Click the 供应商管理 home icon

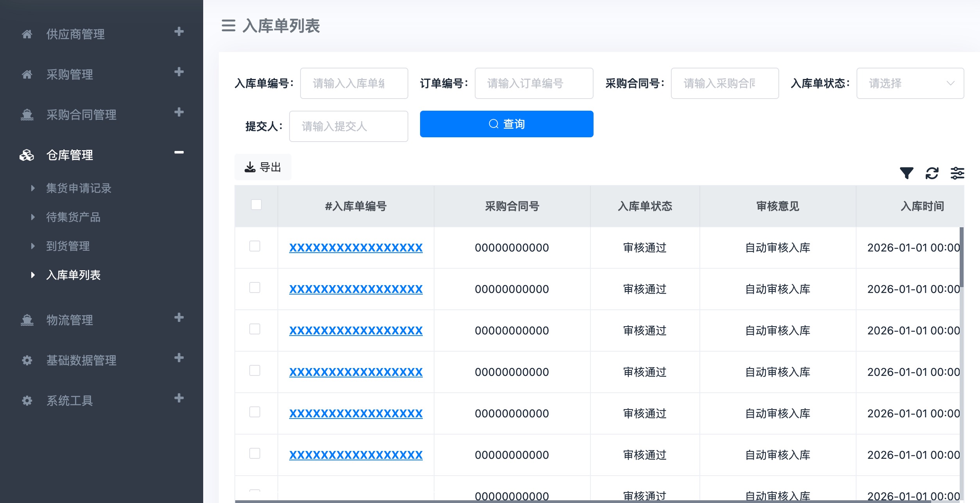27,34
